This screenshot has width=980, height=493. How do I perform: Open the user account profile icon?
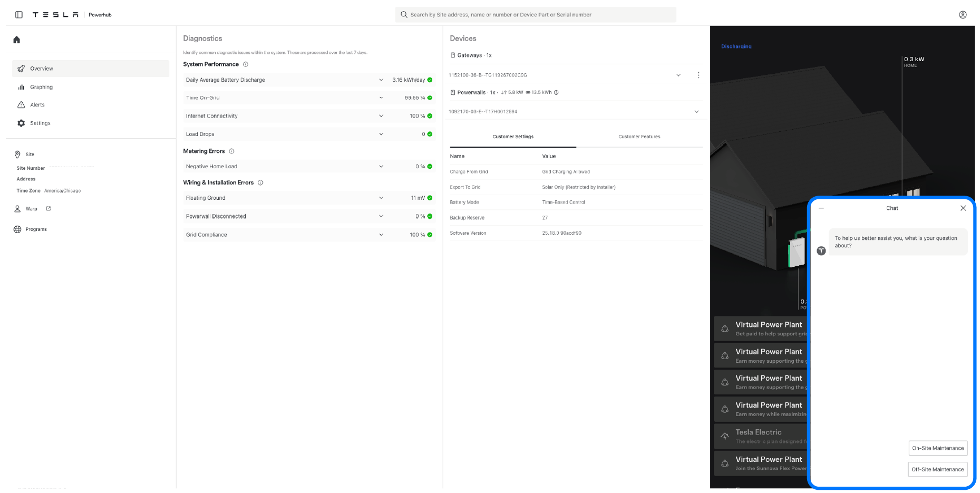click(x=963, y=15)
